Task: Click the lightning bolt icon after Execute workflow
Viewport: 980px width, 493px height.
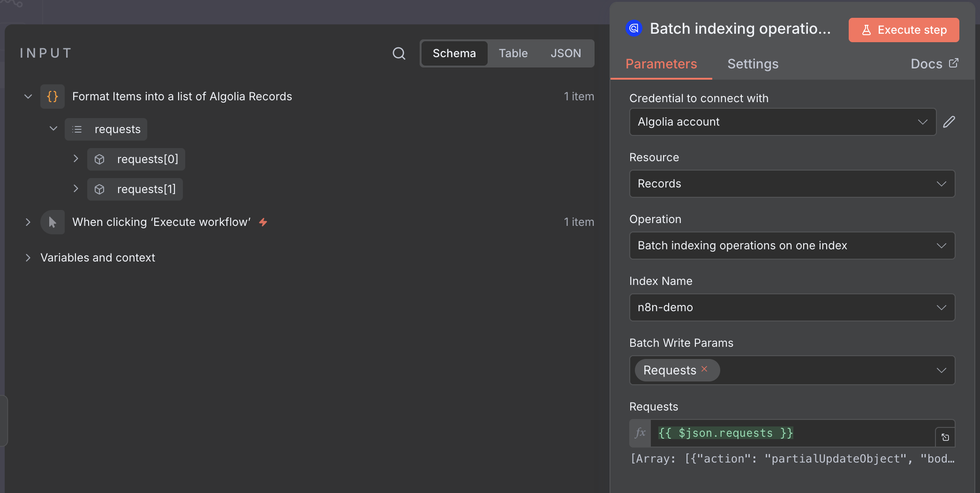Action: click(264, 222)
